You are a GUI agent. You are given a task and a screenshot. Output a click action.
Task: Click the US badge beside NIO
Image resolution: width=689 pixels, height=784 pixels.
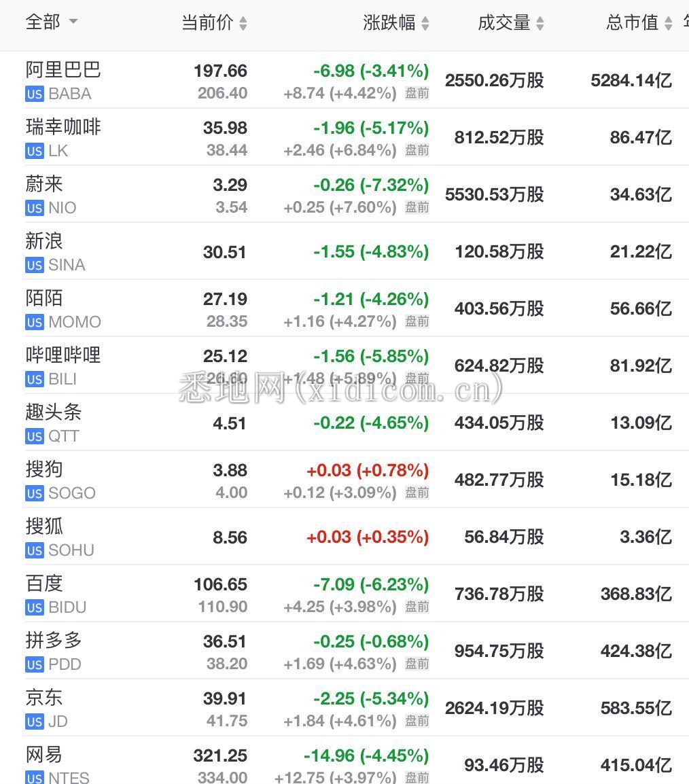pyautogui.click(x=35, y=208)
